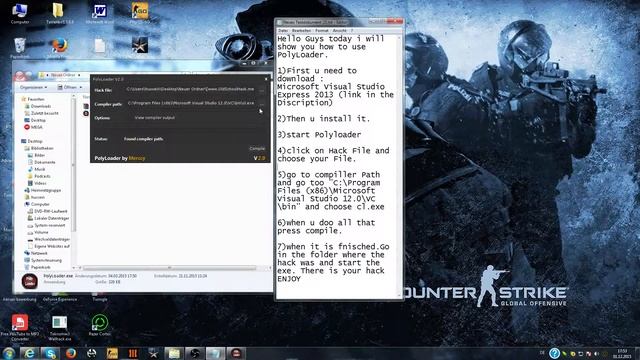Click the Compile button in PolyLoader

coord(257,148)
